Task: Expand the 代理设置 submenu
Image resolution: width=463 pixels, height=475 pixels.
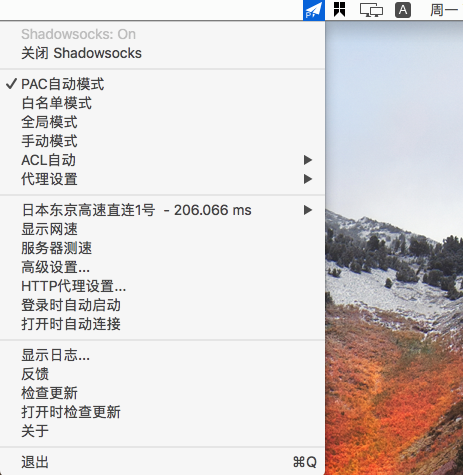Action: (x=162, y=179)
